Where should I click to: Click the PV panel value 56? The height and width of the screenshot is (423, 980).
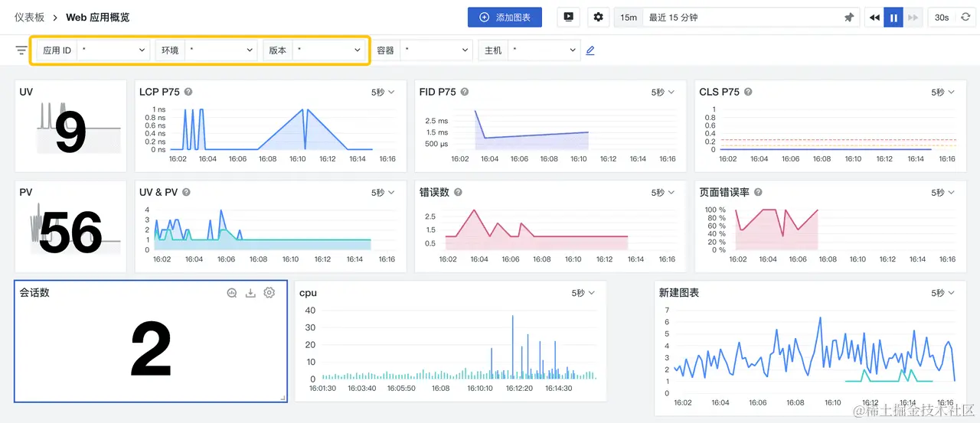(71, 233)
